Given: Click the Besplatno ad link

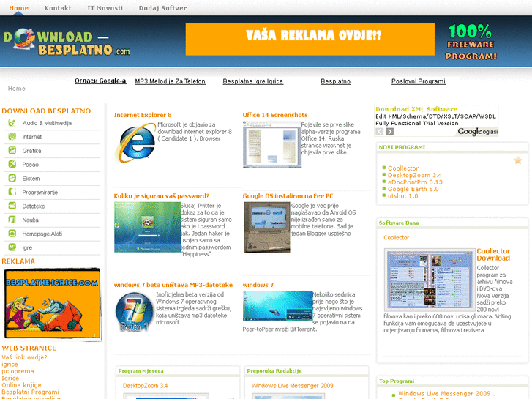Looking at the screenshot, I should [336, 81].
